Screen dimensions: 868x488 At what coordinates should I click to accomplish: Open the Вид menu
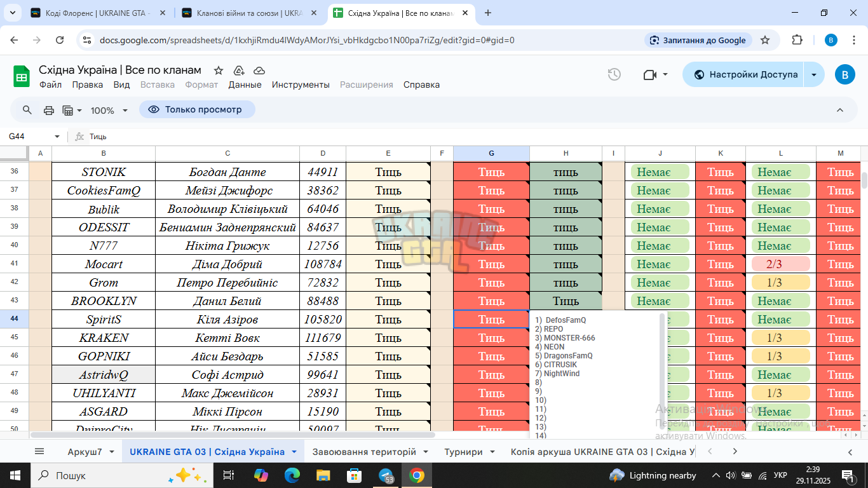pyautogui.click(x=121, y=85)
